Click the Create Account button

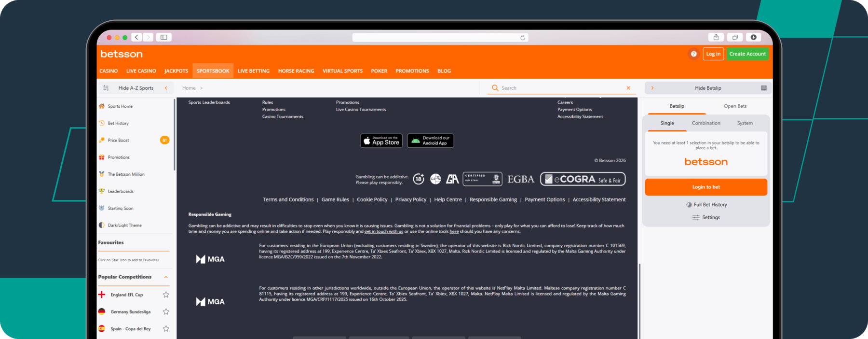(x=747, y=54)
